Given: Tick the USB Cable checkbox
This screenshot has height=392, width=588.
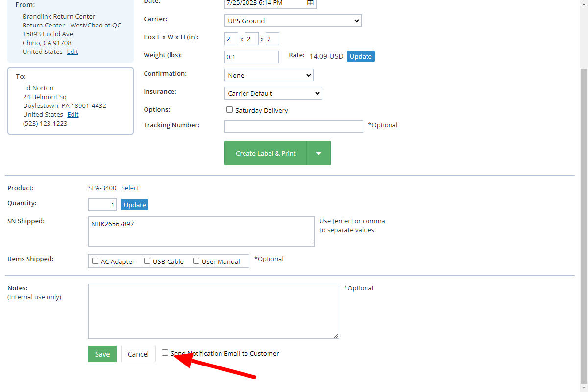Looking at the screenshot, I should pos(147,261).
